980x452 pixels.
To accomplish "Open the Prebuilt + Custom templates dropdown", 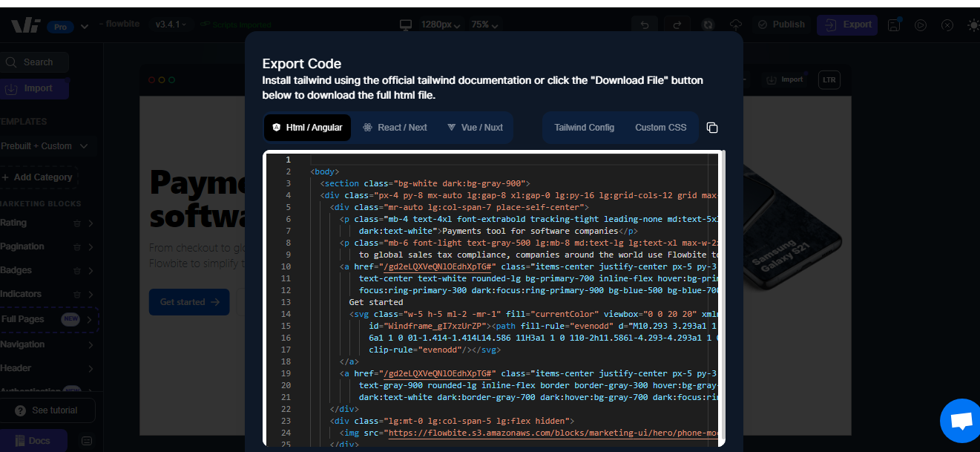I will click(45, 146).
